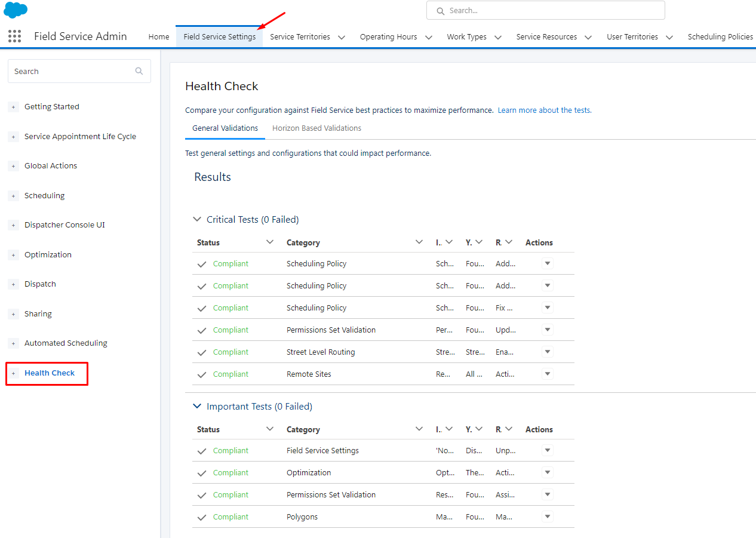
Task: Select Optimization in sidebar
Action: (x=48, y=254)
